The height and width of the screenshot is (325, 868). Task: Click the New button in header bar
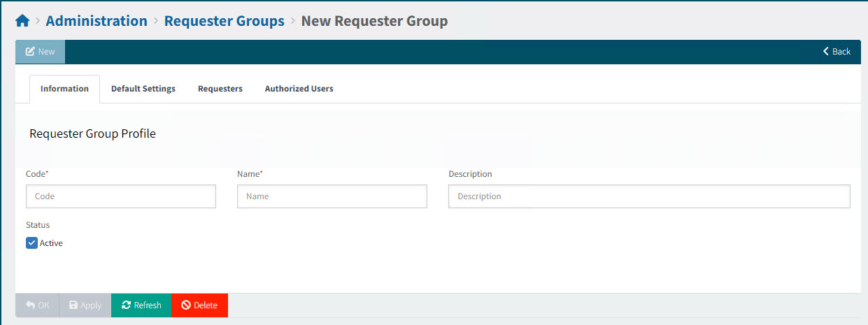tap(41, 52)
